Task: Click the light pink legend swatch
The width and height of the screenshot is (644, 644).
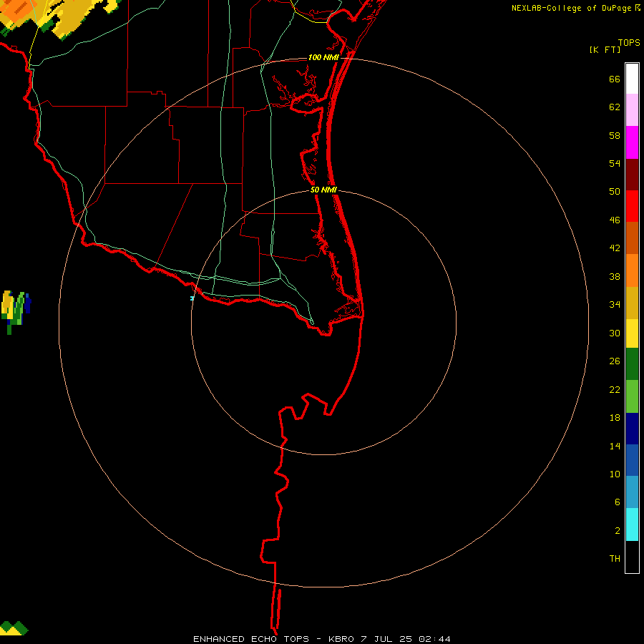Action: click(x=632, y=109)
